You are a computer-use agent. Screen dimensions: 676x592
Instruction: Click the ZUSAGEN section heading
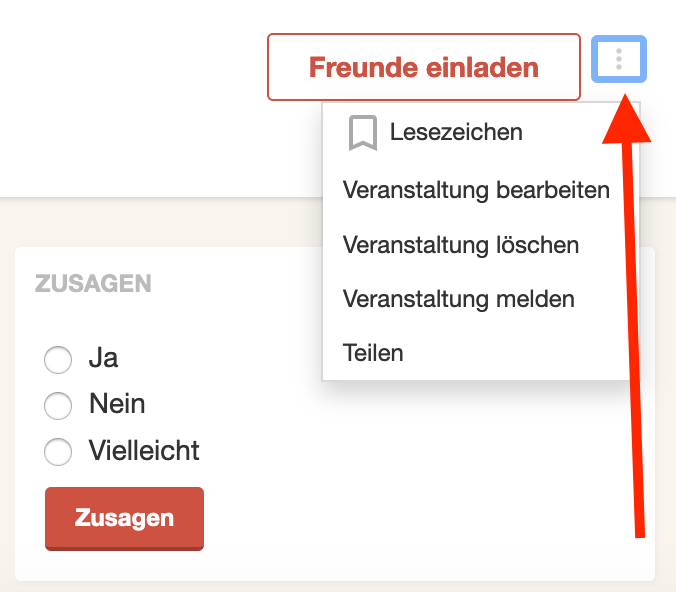(x=93, y=284)
